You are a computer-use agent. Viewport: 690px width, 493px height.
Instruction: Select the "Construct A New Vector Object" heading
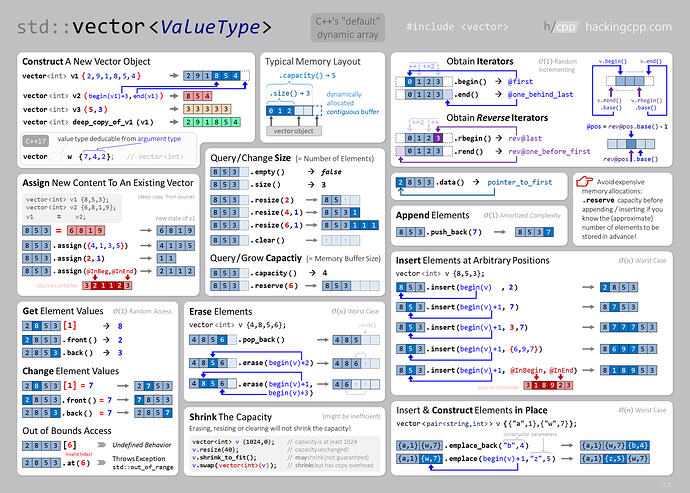coord(86,62)
